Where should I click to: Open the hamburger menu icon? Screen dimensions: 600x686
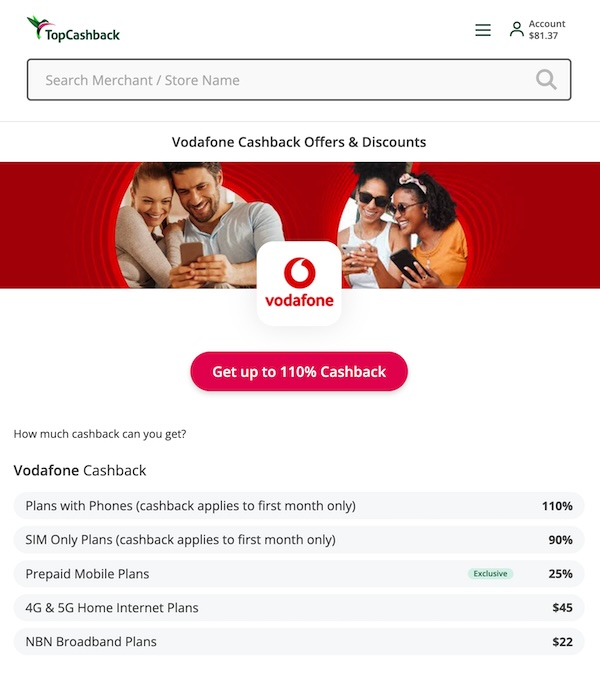click(x=483, y=30)
